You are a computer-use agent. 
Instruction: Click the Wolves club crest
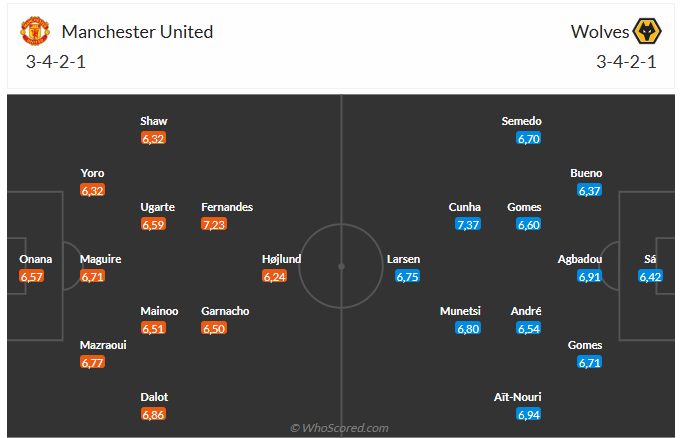(647, 32)
